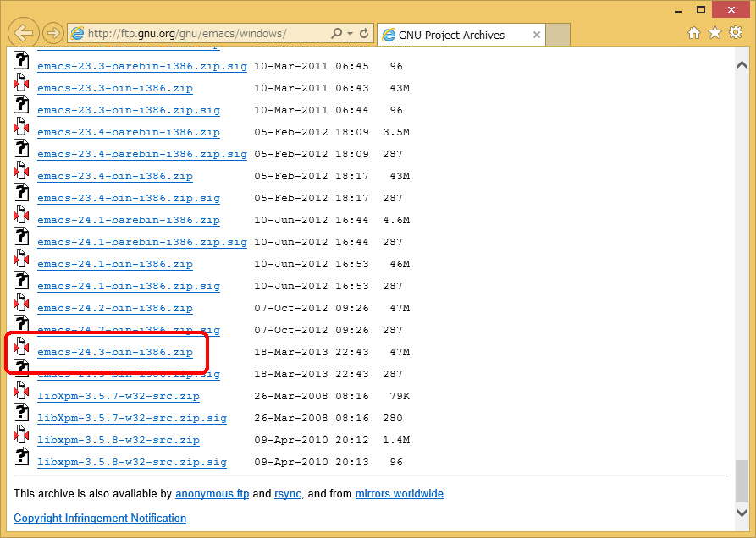Viewport: 756px width, 538px height.
Task: Open libxpm-3.5.8-w32-src.zip.sig link
Action: pyautogui.click(x=132, y=463)
